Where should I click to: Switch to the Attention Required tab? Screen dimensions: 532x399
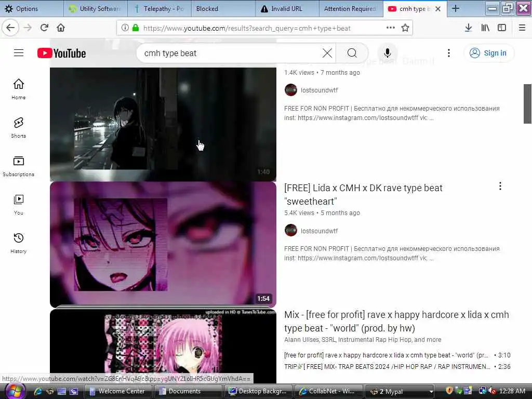(351, 8)
